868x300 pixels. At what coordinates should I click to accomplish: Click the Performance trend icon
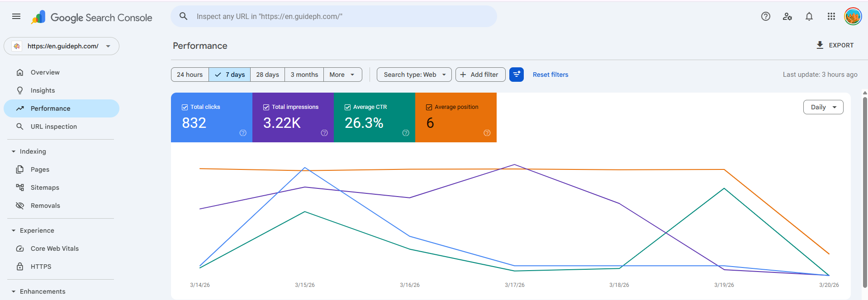tap(20, 108)
